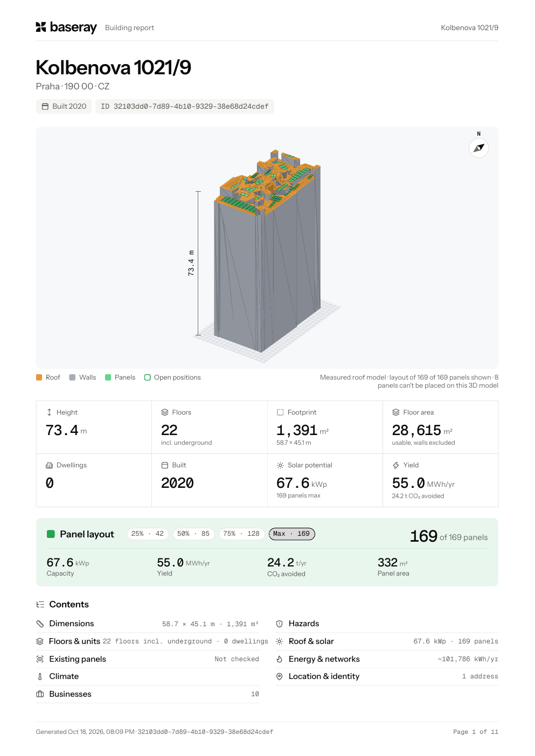This screenshot has height=756, width=535.
Task: Click the Footprint dashed square icon
Action: click(x=280, y=412)
